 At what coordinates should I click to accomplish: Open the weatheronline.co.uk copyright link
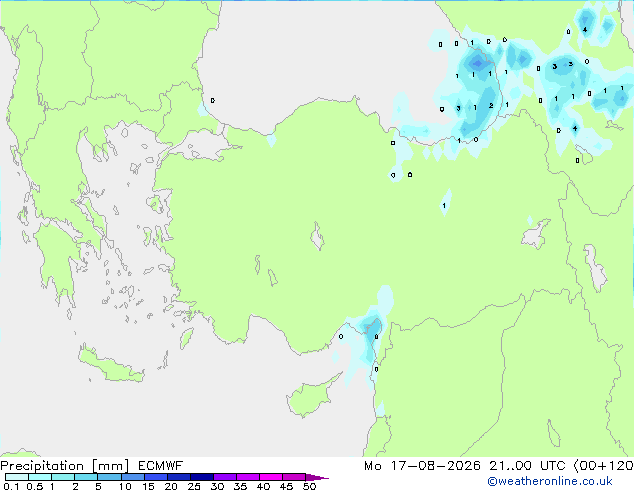(550, 481)
